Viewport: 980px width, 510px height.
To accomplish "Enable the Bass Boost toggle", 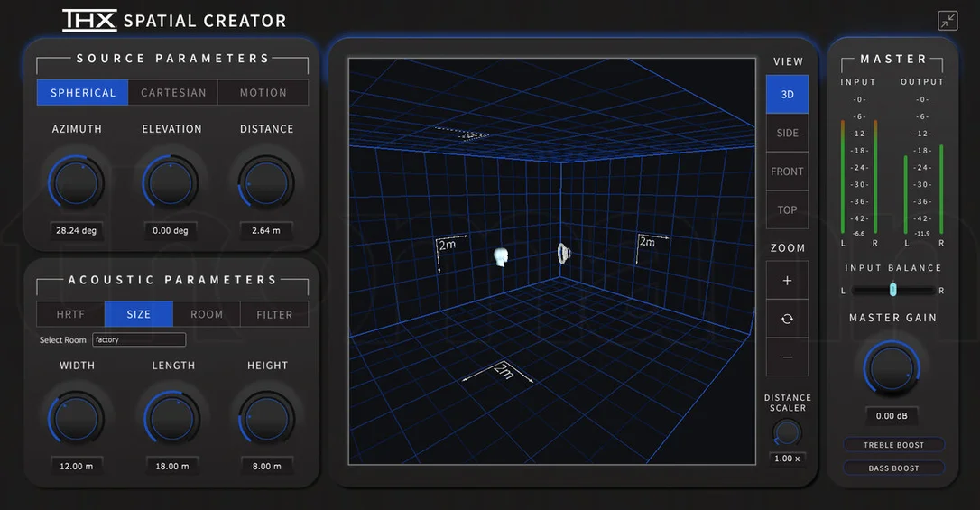I will pyautogui.click(x=893, y=468).
